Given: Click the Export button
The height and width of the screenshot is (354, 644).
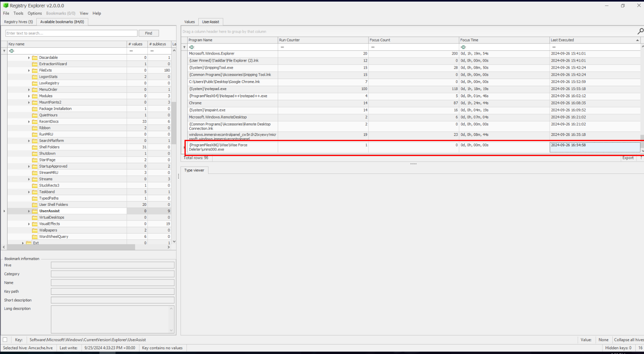Looking at the screenshot, I should click(628, 158).
